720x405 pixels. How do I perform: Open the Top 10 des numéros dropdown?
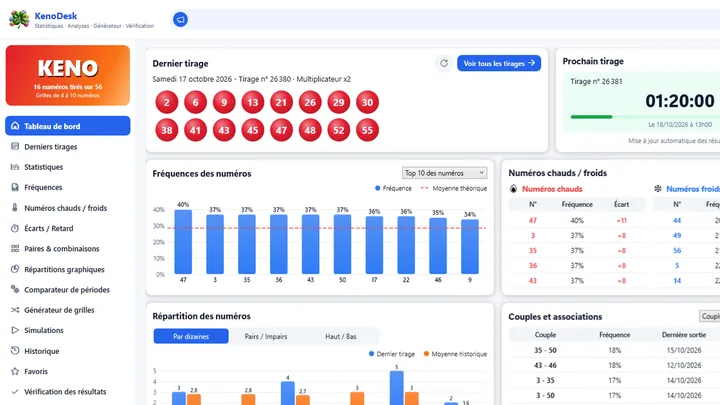tap(444, 173)
